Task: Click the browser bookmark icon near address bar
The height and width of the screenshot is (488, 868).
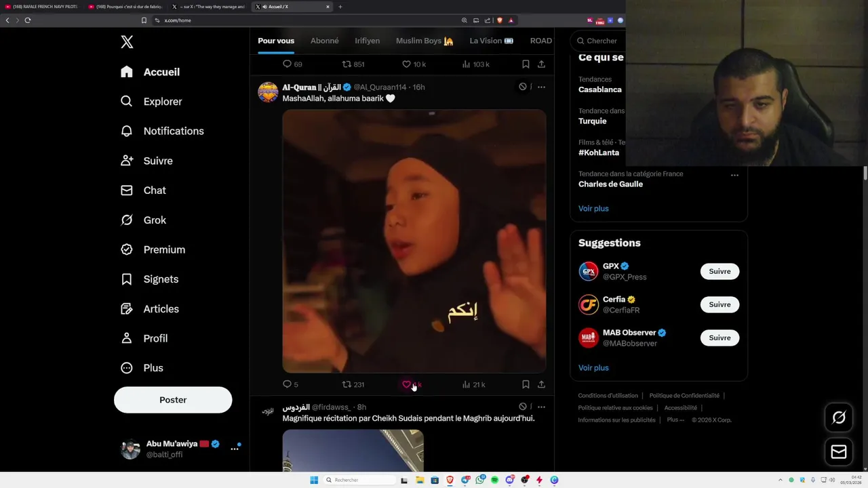Action: (144, 20)
